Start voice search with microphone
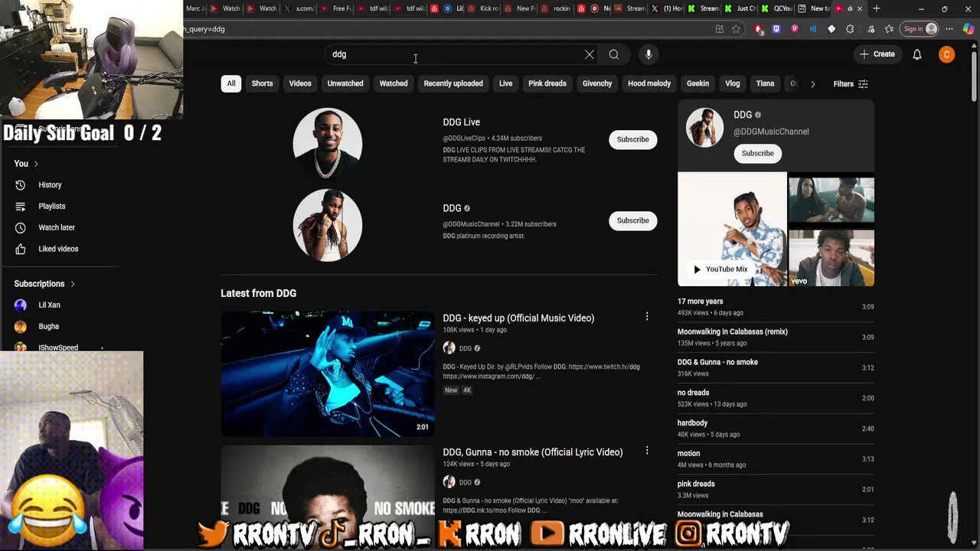Viewport: 980px width, 551px height. coord(648,54)
